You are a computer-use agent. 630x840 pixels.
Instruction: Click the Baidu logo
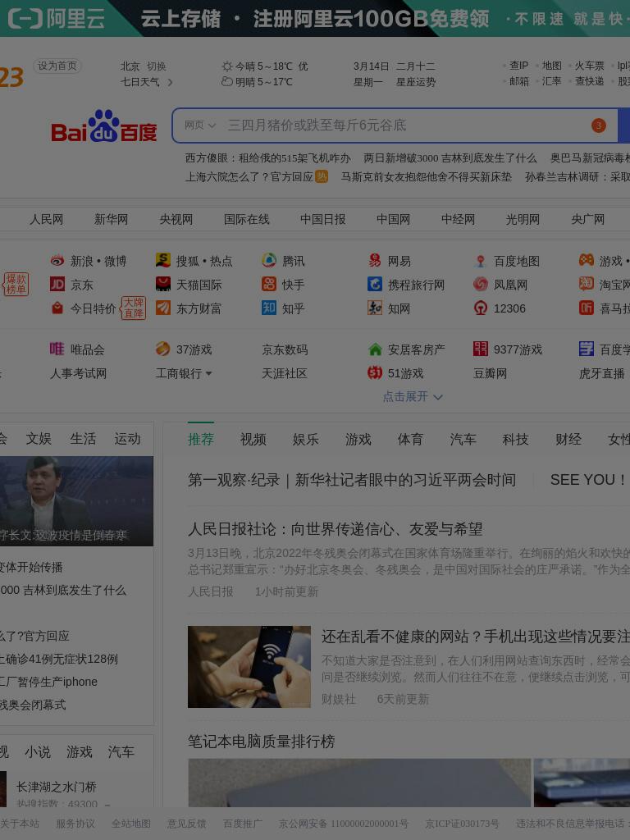pos(104,126)
